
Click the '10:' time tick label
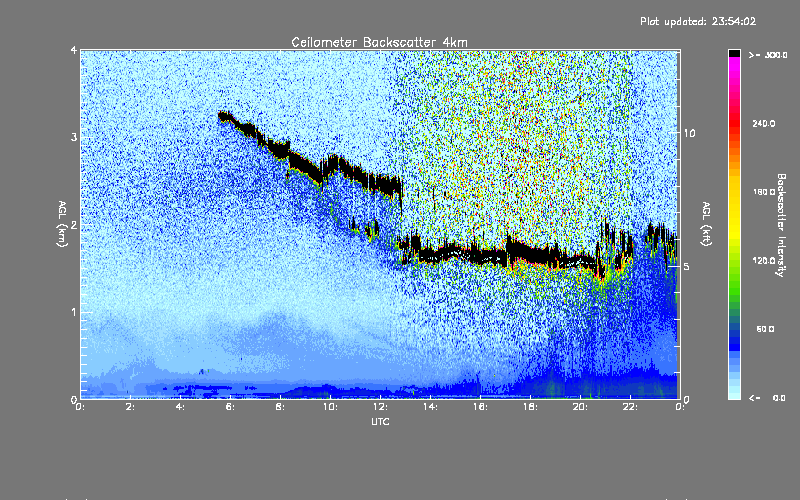(330, 407)
